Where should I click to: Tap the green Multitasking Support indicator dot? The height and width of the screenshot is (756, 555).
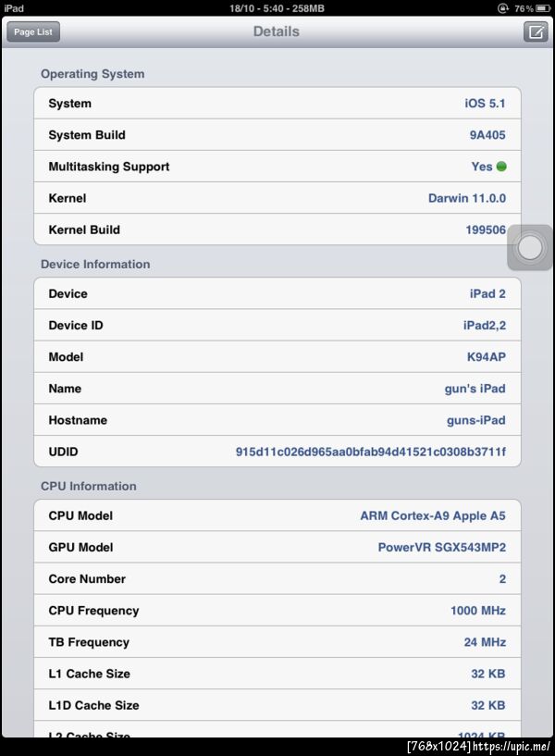(x=501, y=167)
